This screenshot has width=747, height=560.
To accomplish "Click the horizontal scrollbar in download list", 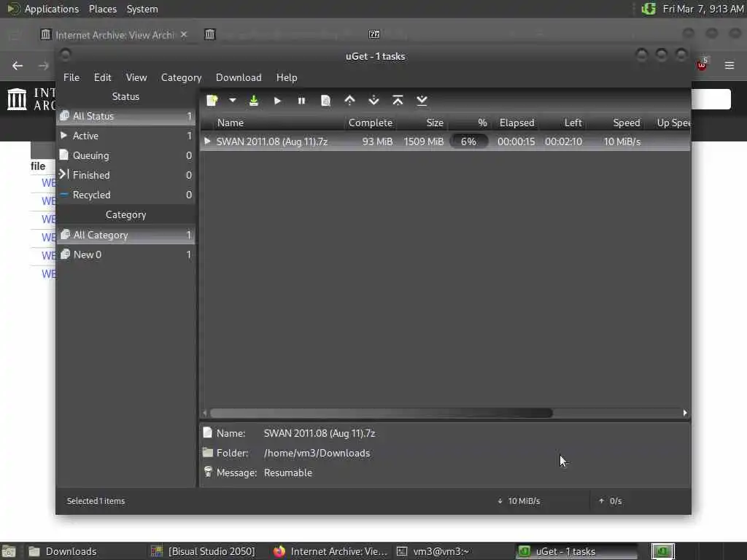I will click(x=381, y=413).
